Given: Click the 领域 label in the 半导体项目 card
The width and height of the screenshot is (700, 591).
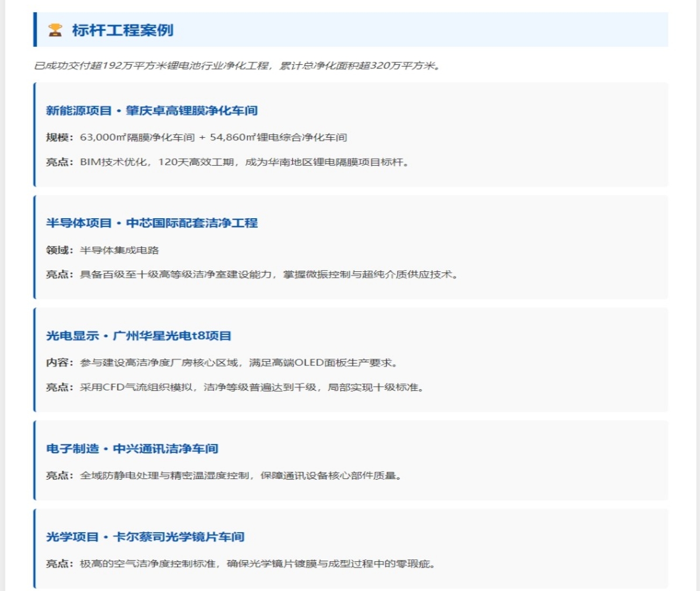Looking at the screenshot, I should click(59, 250).
